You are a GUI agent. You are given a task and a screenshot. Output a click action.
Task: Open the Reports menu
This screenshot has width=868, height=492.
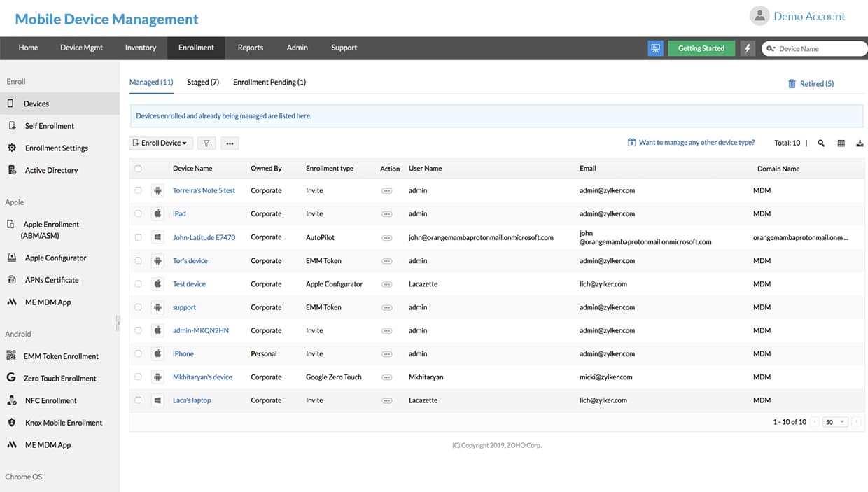(x=250, y=48)
